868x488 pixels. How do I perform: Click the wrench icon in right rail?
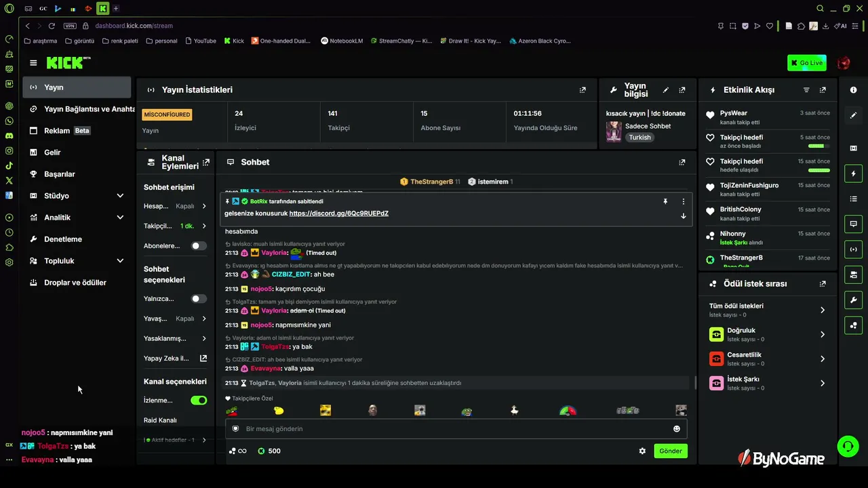pos(853,300)
